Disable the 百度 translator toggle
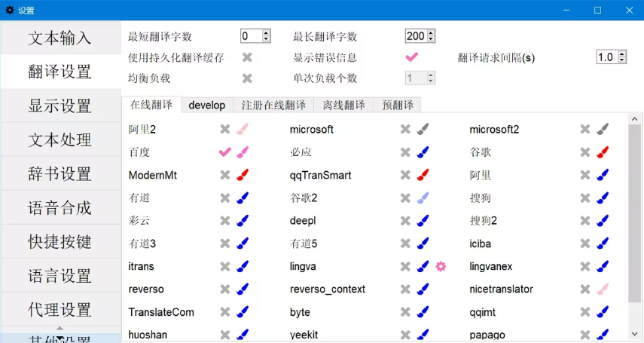 pyautogui.click(x=224, y=152)
